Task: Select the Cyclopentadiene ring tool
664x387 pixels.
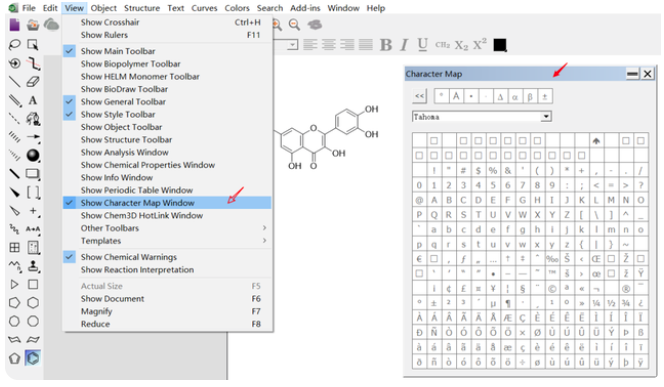Action: 14,358
